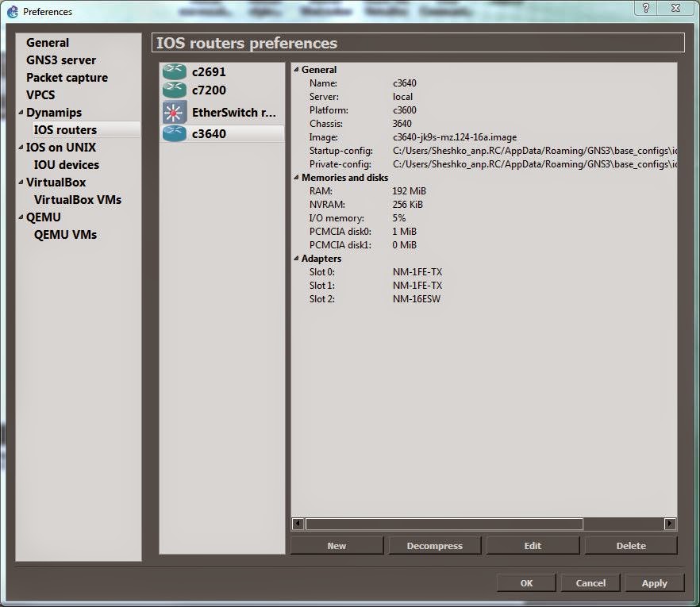The width and height of the screenshot is (700, 607).
Task: Collapse the General details group
Action: coord(296,70)
